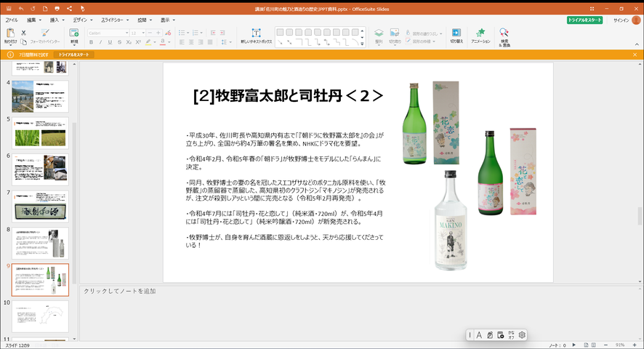Screen dimensions: 644x349
Task: Expand the font color dropdown arrow
Action: pyautogui.click(x=169, y=42)
